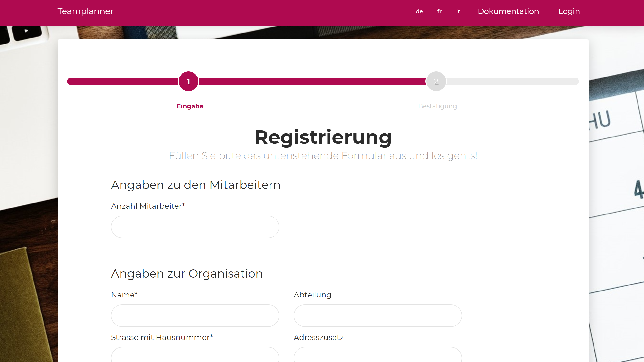Open the Login page
The image size is (644, 362).
point(569,11)
